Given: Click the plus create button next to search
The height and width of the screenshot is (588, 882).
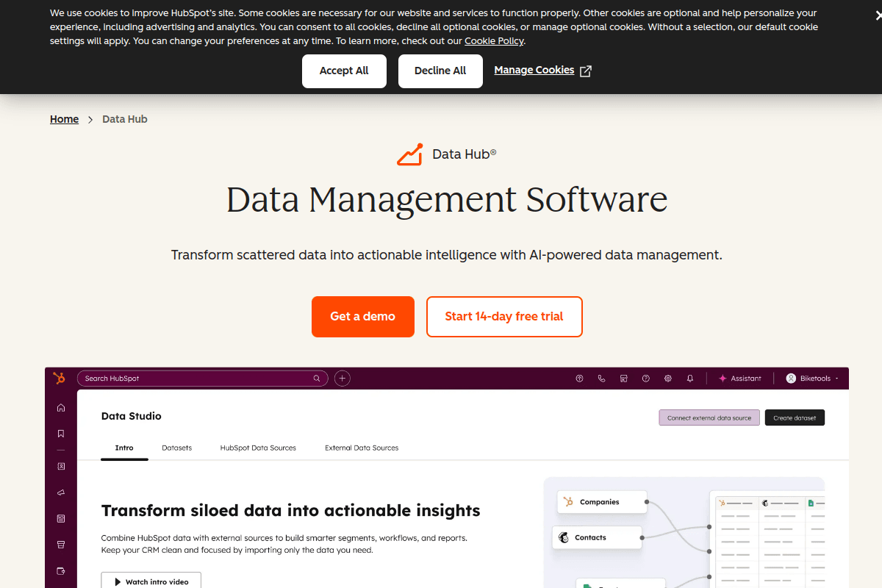Looking at the screenshot, I should point(343,379).
